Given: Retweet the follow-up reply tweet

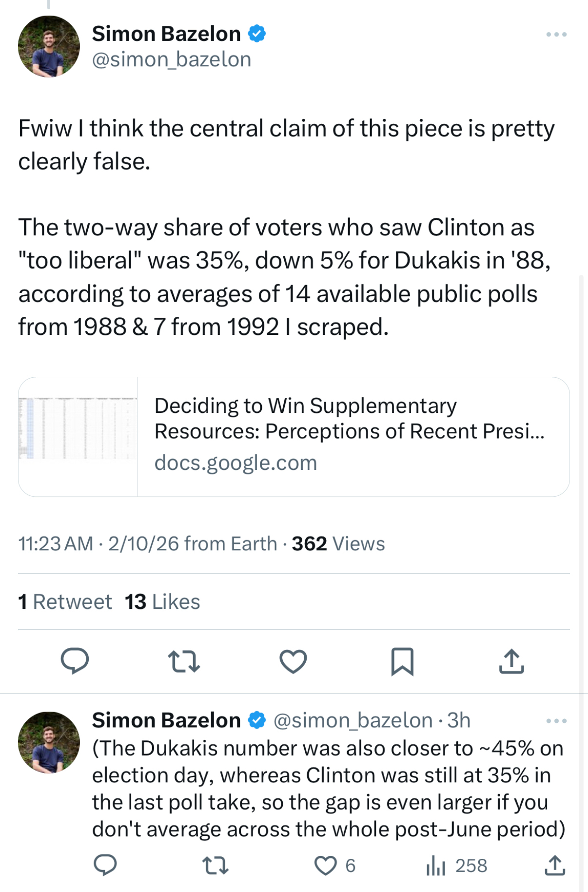Looking at the screenshot, I should pos(215,865).
